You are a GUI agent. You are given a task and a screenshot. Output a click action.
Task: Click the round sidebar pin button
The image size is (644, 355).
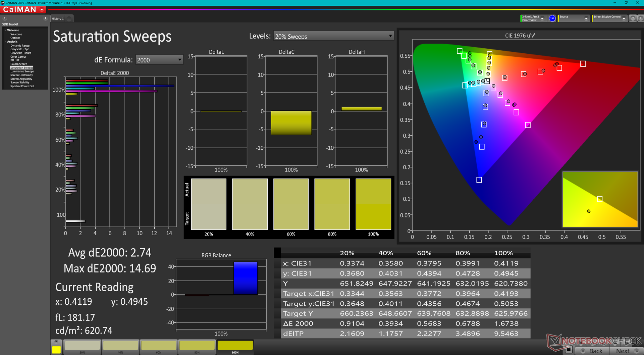point(5,18)
